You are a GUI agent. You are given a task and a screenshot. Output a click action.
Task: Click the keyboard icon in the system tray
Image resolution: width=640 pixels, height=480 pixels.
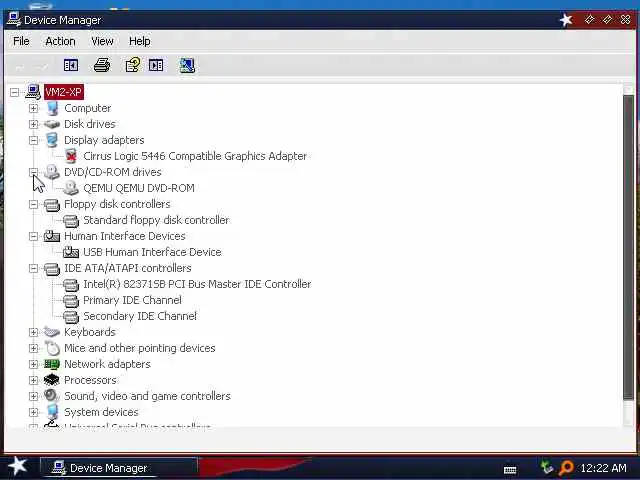[510, 470]
